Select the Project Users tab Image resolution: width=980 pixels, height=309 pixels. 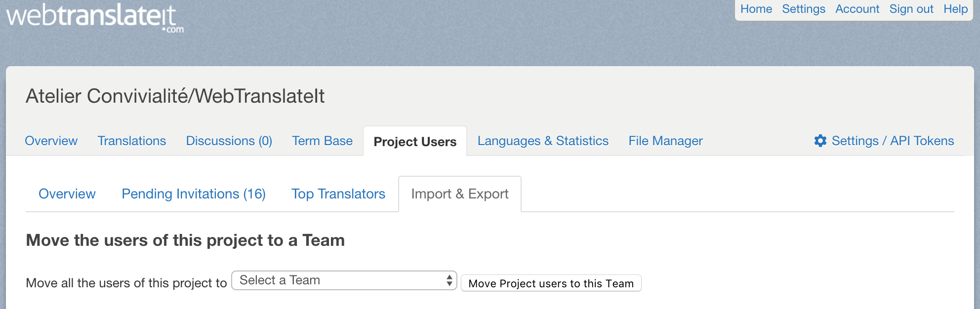coord(415,142)
